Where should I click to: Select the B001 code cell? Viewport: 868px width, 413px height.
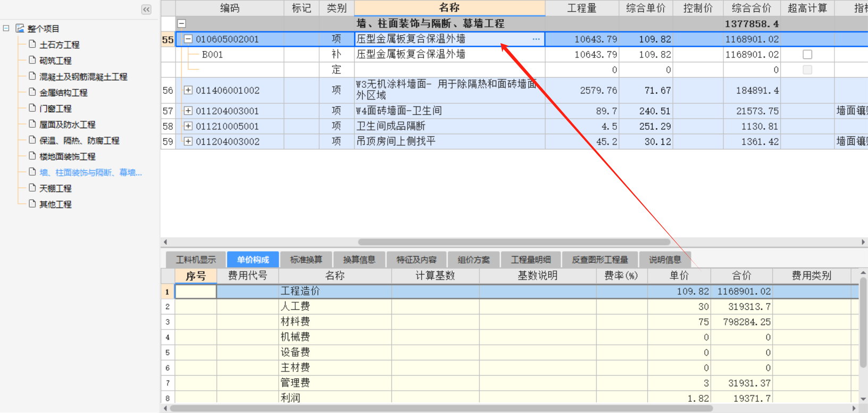(230, 54)
